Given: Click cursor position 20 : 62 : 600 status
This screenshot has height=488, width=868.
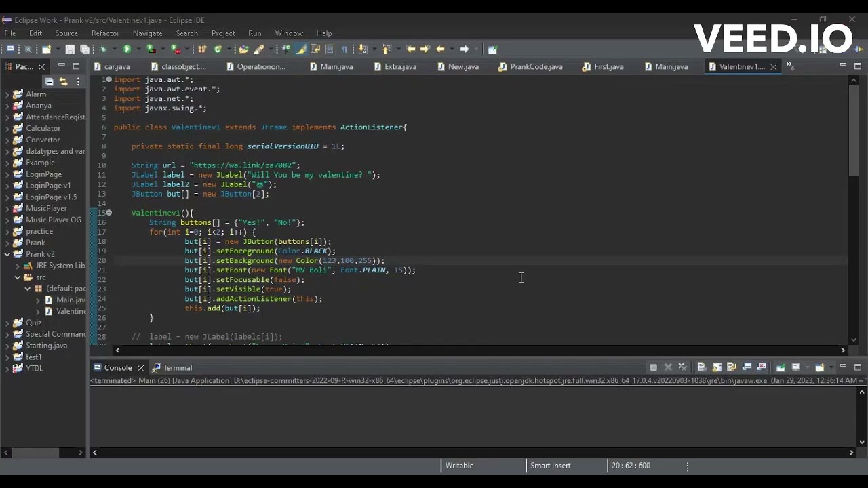Looking at the screenshot, I should (x=631, y=466).
